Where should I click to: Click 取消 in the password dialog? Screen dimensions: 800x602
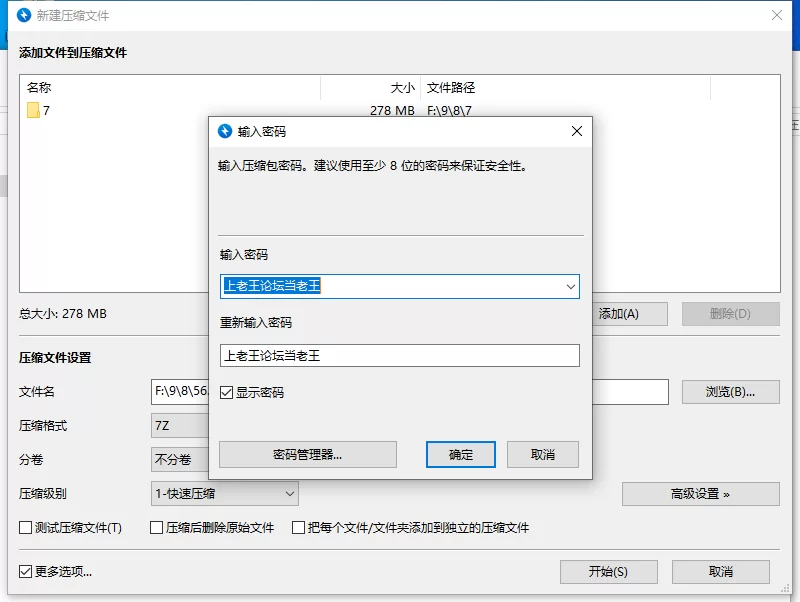tap(543, 455)
